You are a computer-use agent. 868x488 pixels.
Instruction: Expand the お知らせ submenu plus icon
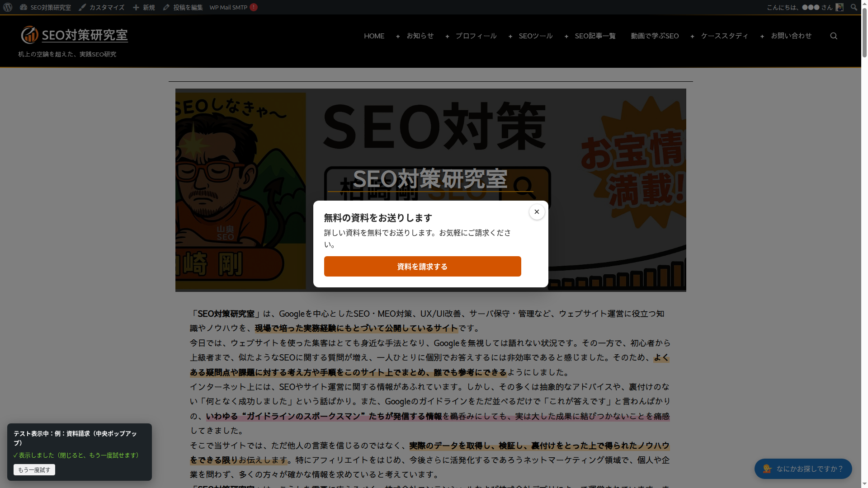(x=398, y=36)
